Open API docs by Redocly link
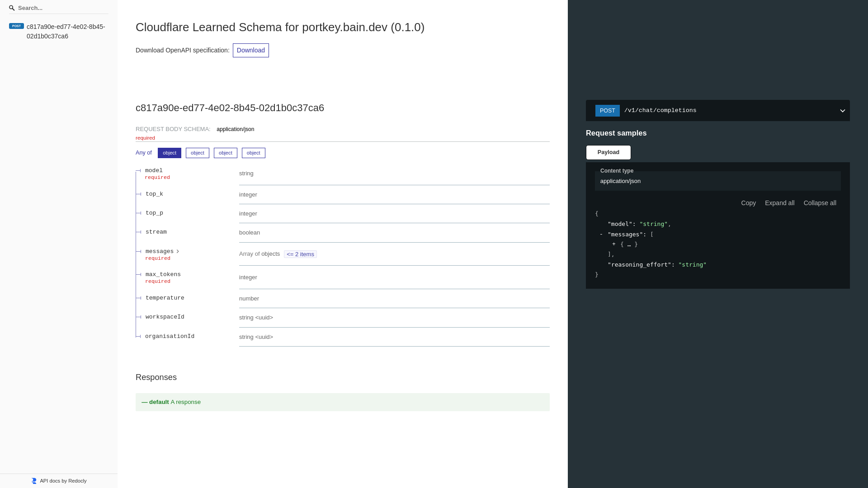The image size is (868, 488). tap(63, 481)
